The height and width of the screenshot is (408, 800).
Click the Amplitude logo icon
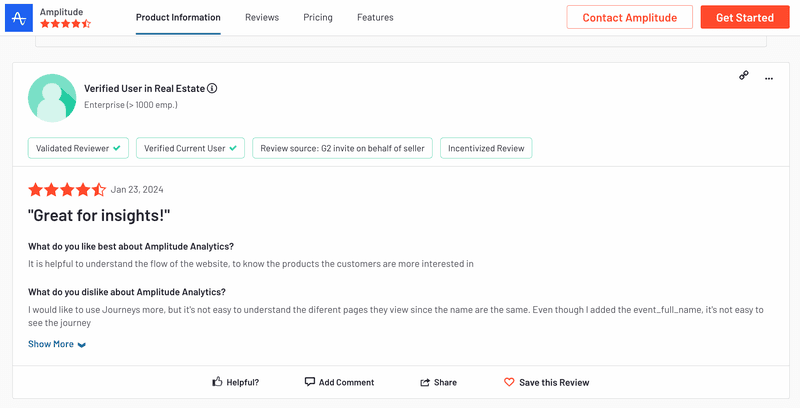click(19, 17)
